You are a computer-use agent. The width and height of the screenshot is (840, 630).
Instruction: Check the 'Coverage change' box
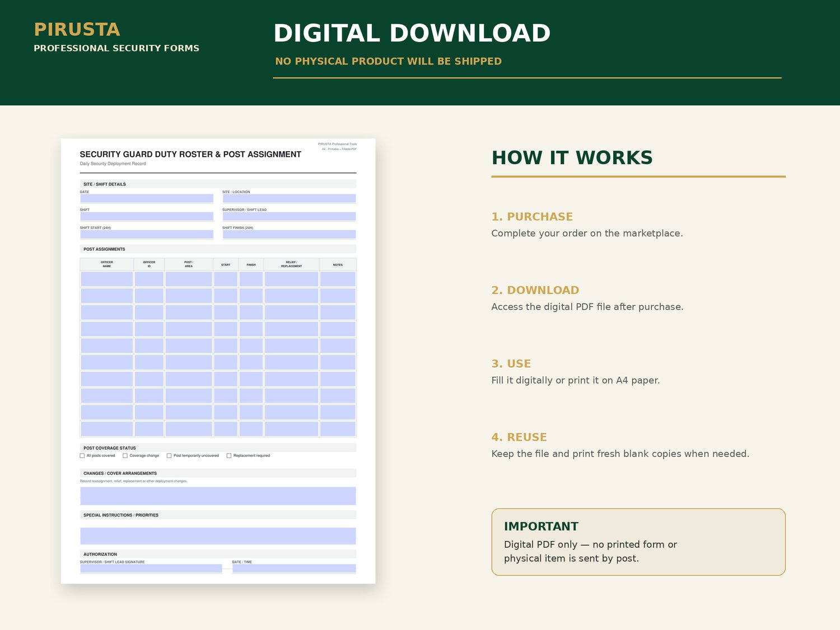125,456
